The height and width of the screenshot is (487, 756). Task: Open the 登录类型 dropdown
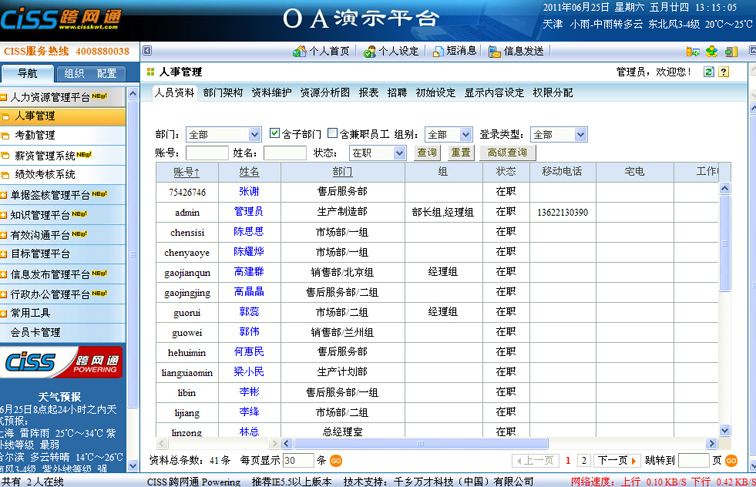[556, 134]
